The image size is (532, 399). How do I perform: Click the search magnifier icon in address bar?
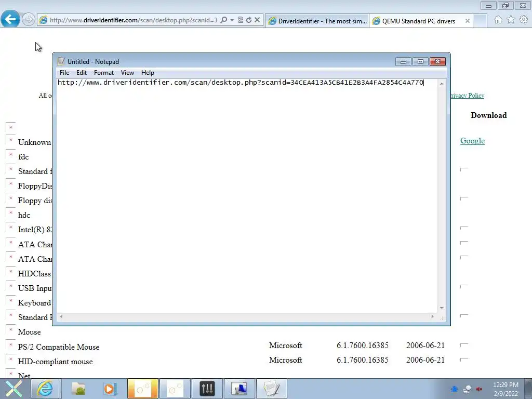click(223, 20)
